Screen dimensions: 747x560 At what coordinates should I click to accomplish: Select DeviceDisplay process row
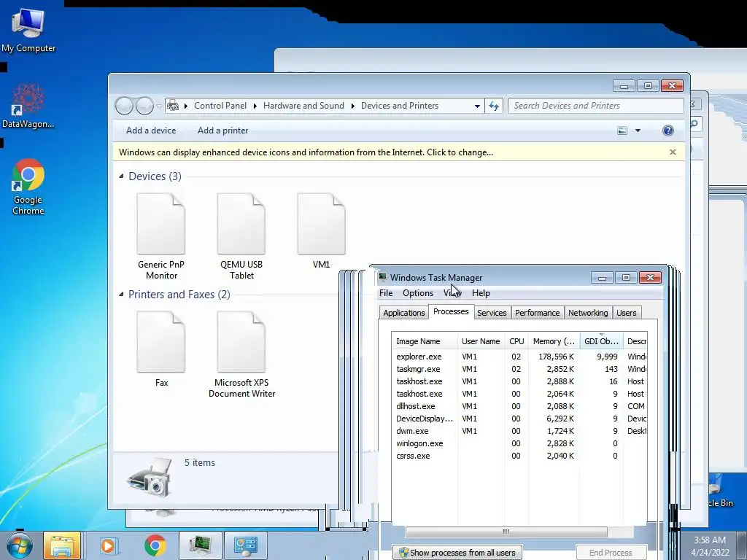pyautogui.click(x=519, y=419)
